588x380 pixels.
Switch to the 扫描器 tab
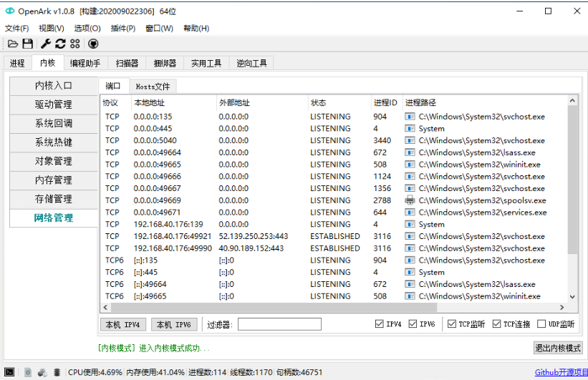[x=127, y=63]
